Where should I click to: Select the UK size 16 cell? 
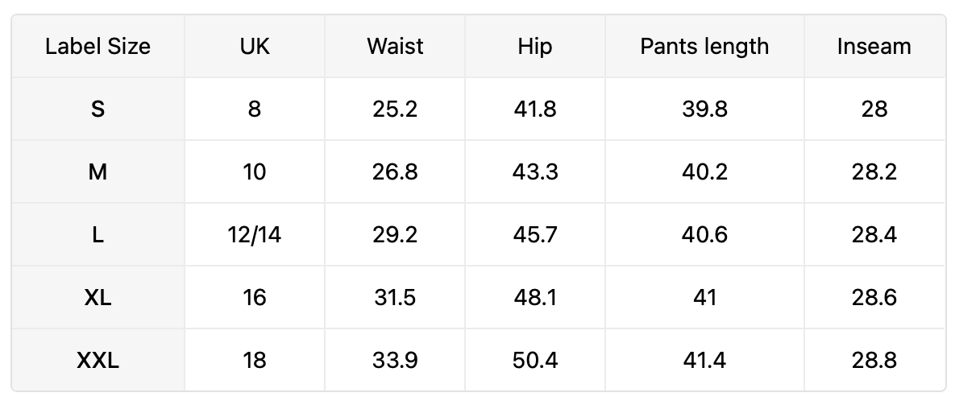pyautogui.click(x=255, y=297)
